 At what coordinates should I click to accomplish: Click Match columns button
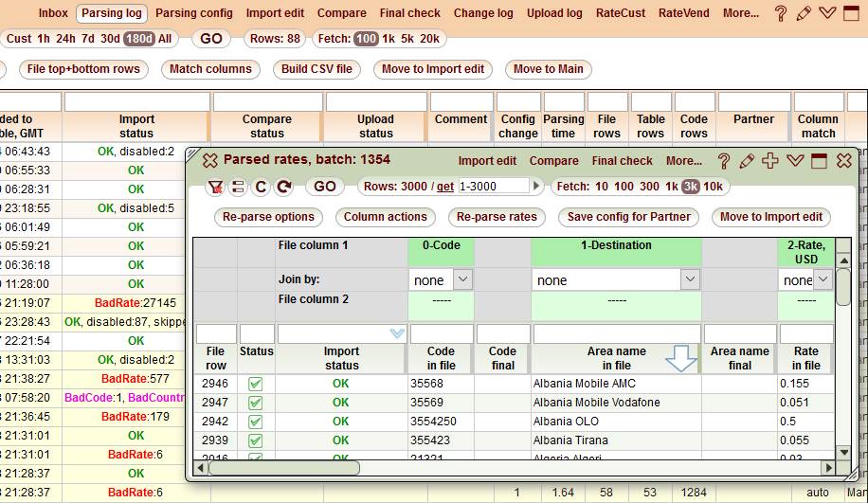coord(210,69)
